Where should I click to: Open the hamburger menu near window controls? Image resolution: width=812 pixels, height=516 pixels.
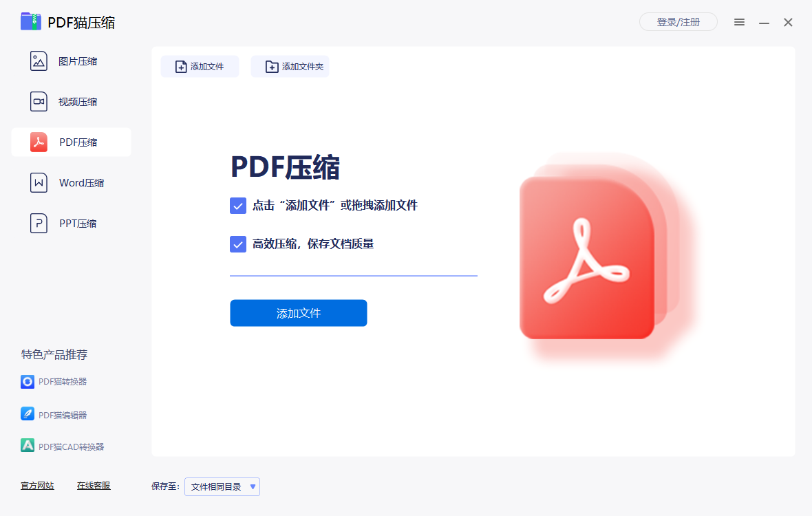click(x=739, y=22)
